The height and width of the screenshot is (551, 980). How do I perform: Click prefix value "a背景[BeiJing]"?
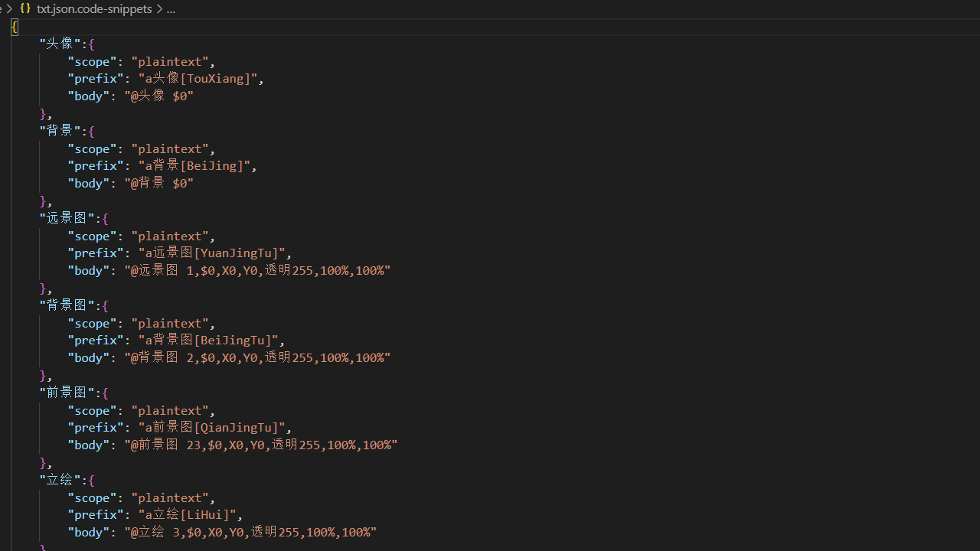(194, 165)
